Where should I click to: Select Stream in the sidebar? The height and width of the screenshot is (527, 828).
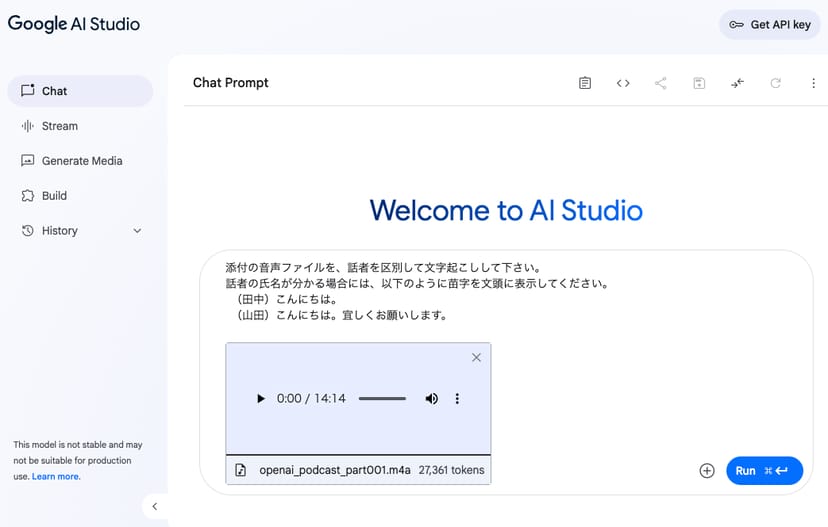60,126
